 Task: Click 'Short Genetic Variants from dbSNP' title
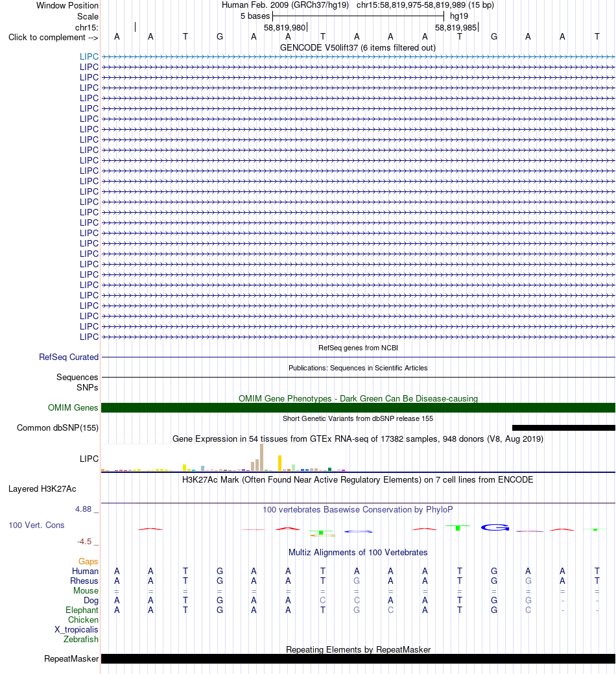click(358, 418)
